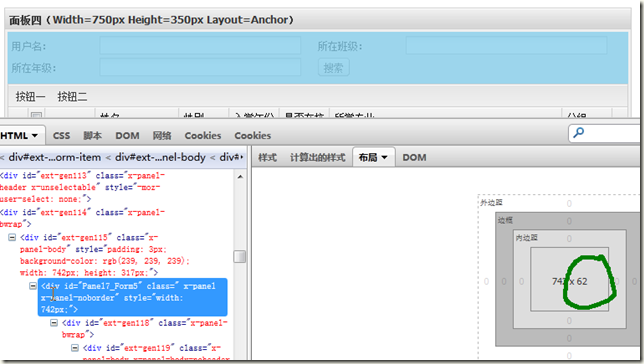Click the breadcrumb overflow arrow
The height and width of the screenshot is (364, 644).
(x=242, y=157)
